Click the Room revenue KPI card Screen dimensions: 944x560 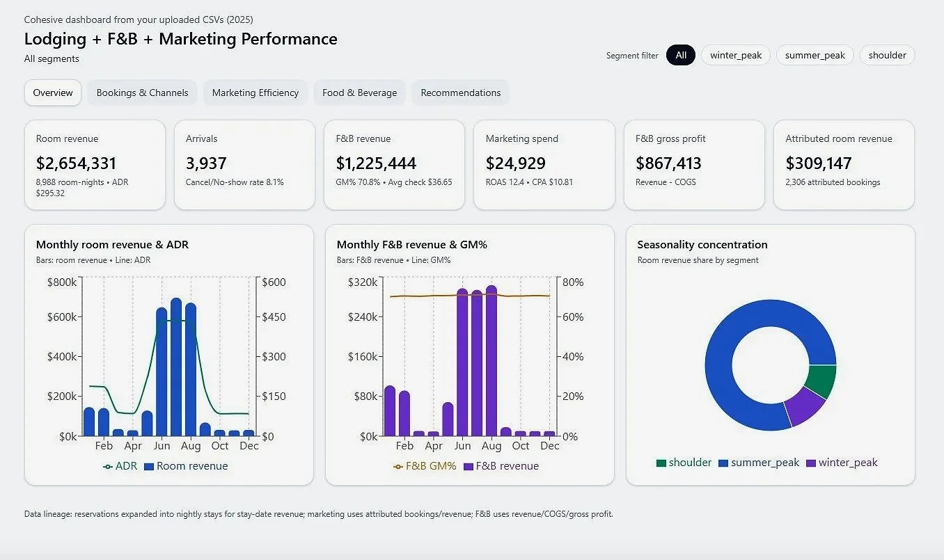click(95, 165)
